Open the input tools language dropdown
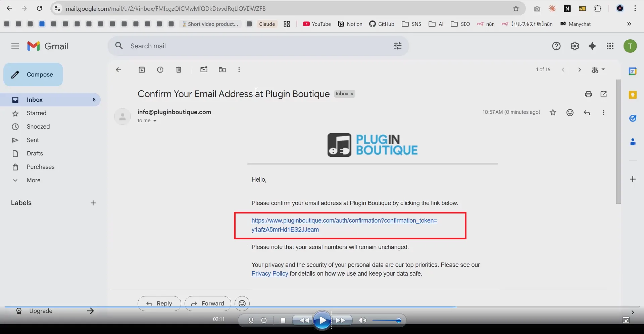644x334 pixels. (598, 70)
